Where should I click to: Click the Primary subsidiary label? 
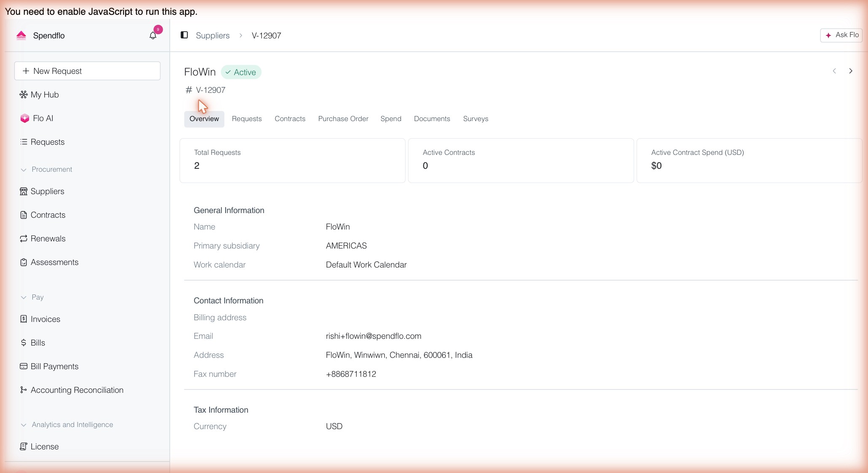click(226, 246)
